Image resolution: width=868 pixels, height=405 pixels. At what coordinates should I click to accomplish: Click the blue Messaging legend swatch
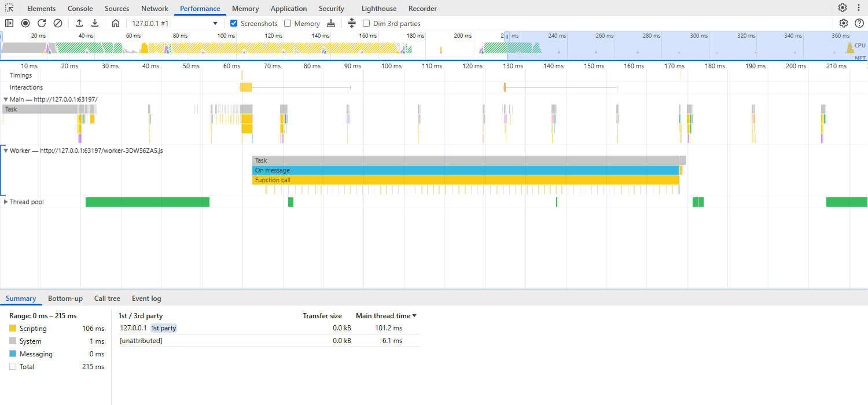(13, 354)
